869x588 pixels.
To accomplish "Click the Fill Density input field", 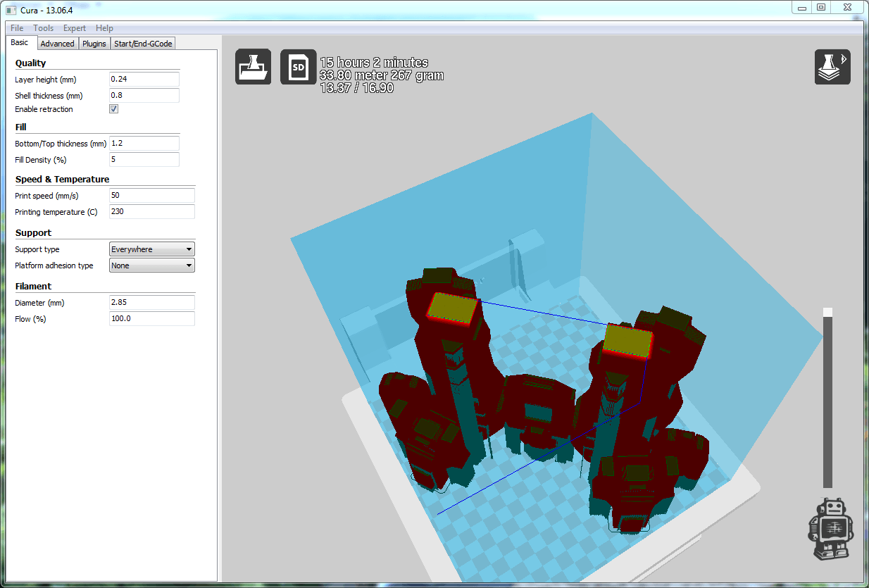I will tap(144, 160).
